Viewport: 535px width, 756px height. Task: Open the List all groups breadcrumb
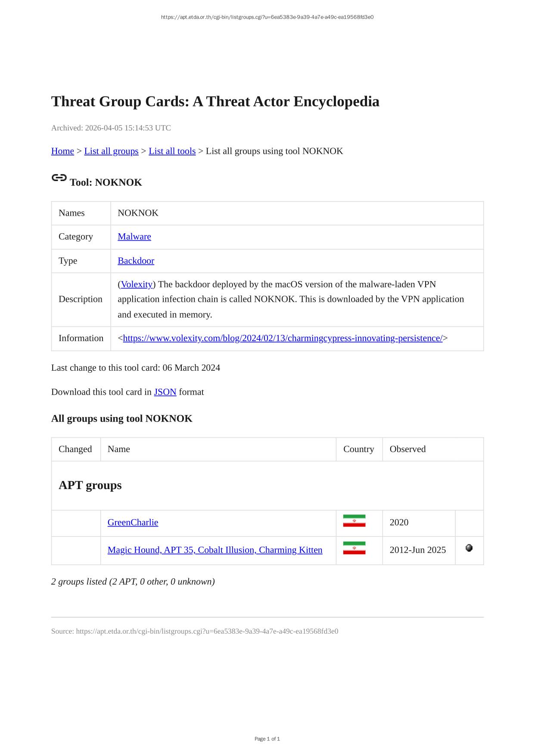coord(111,151)
